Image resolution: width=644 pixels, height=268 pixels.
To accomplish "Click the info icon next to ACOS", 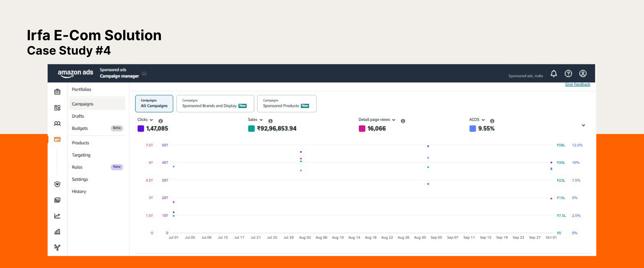I will tap(492, 121).
